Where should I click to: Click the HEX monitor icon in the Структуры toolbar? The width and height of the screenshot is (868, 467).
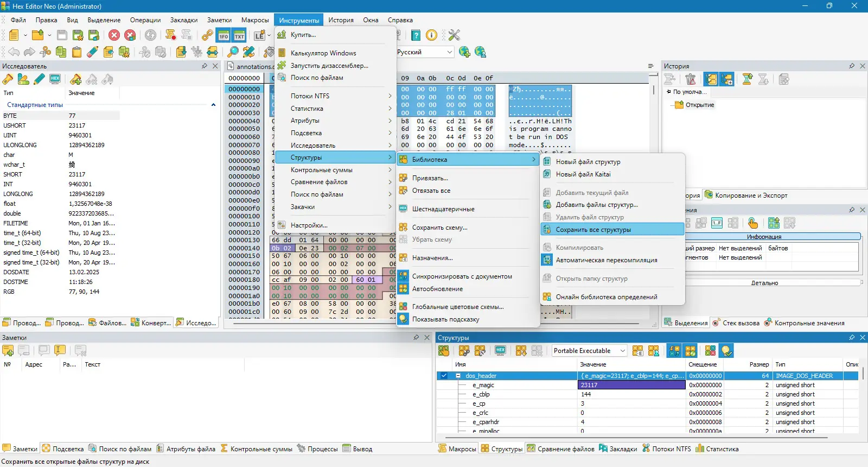[501, 351]
